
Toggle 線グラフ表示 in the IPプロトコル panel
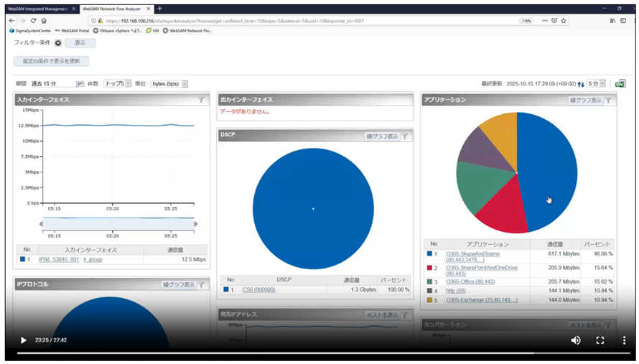pyautogui.click(x=178, y=285)
